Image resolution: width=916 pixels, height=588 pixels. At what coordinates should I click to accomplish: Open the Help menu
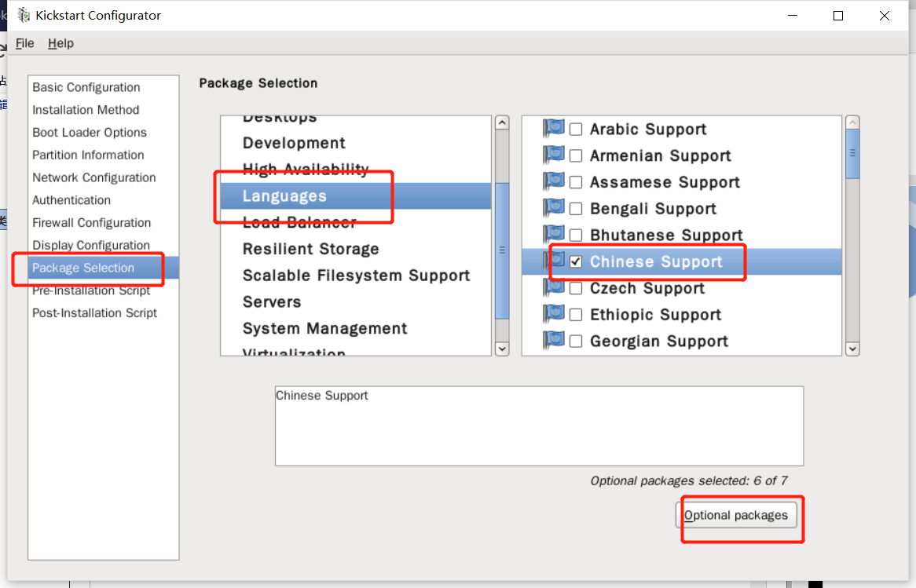(60, 43)
